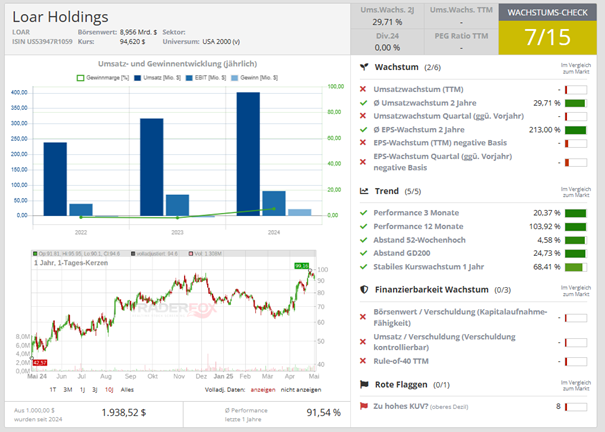The image size is (605, 432).
Task: Click the ISIN US53947R1059 text
Action: (x=42, y=42)
